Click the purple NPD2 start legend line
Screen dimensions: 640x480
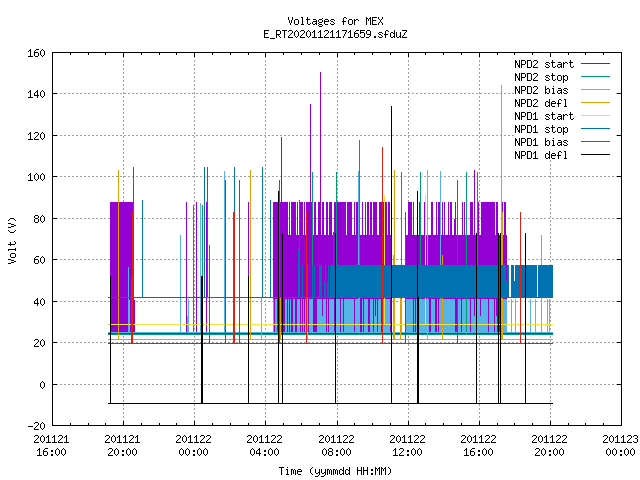595,64
